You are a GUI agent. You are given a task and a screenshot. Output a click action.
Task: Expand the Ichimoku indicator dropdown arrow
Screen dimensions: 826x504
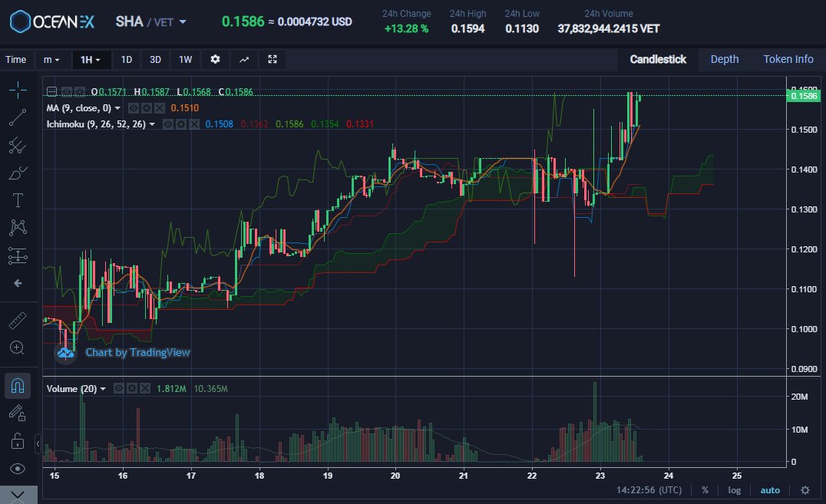151,124
